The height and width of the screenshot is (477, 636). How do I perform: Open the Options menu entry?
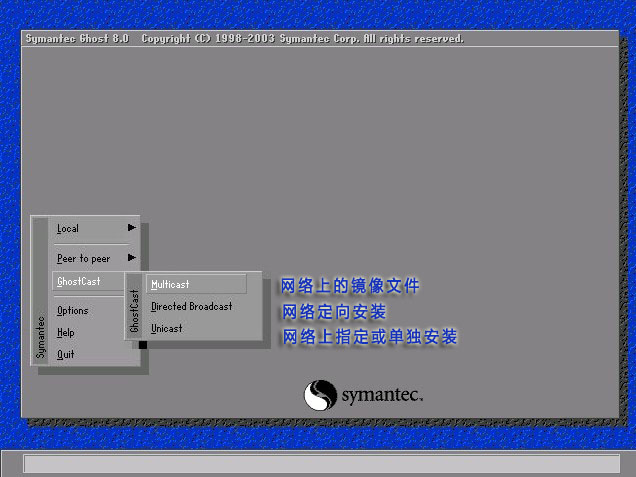click(72, 311)
